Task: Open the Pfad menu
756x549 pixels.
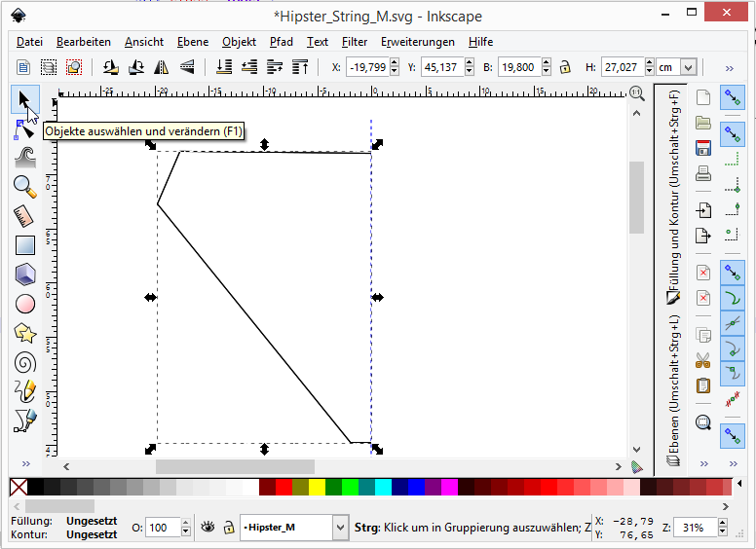Action: click(x=281, y=42)
